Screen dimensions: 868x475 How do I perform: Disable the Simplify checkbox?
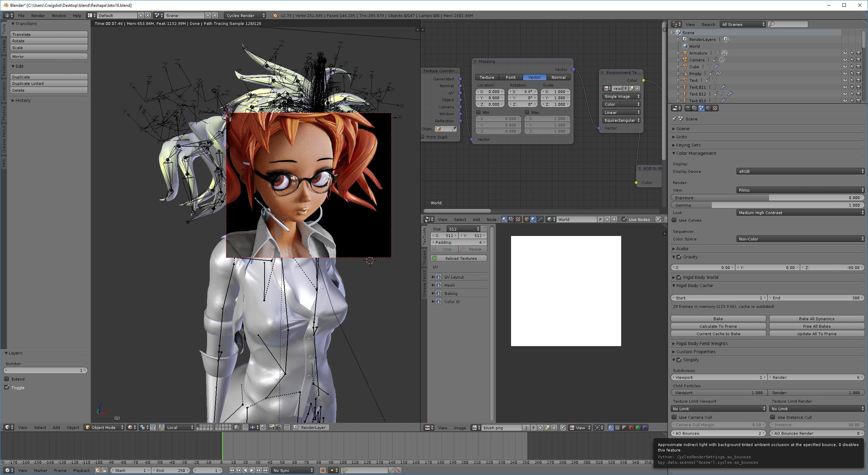679,360
